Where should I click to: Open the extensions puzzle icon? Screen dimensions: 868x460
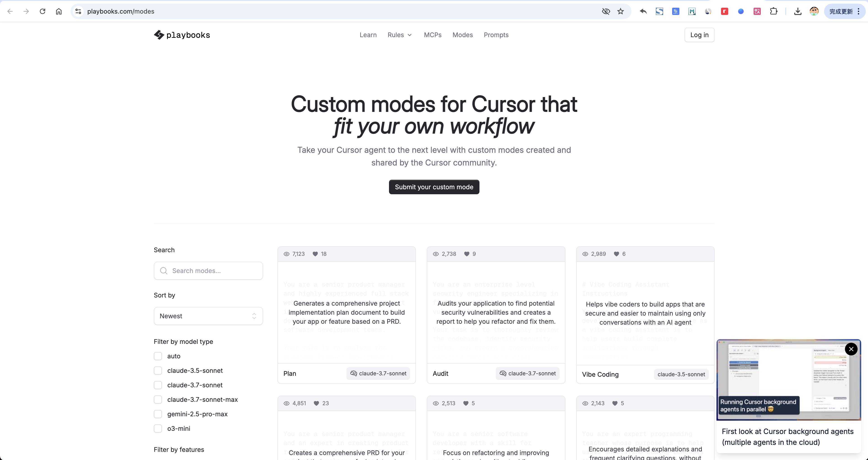coord(774,11)
